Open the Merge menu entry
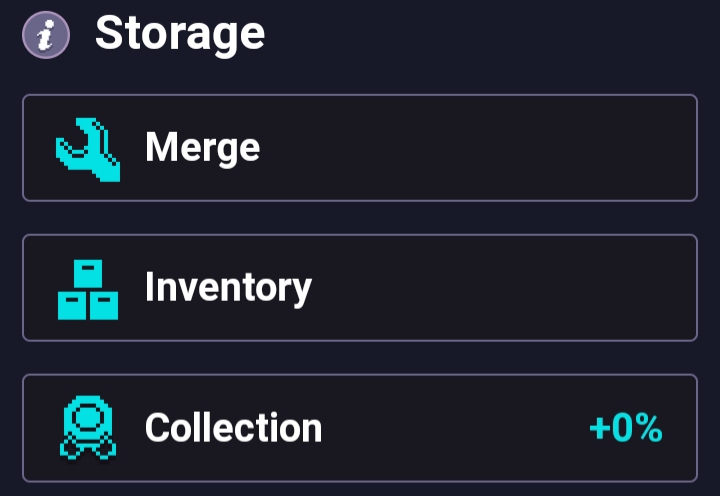720x496 pixels. 360,148
